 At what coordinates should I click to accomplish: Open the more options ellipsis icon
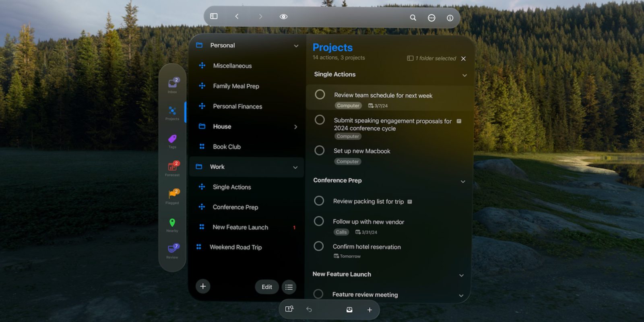(431, 18)
